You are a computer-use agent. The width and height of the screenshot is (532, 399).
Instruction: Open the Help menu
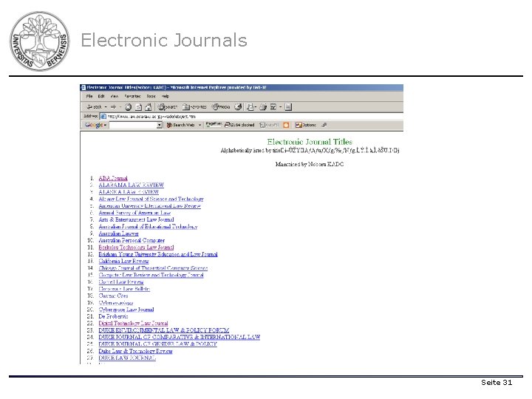(166, 96)
